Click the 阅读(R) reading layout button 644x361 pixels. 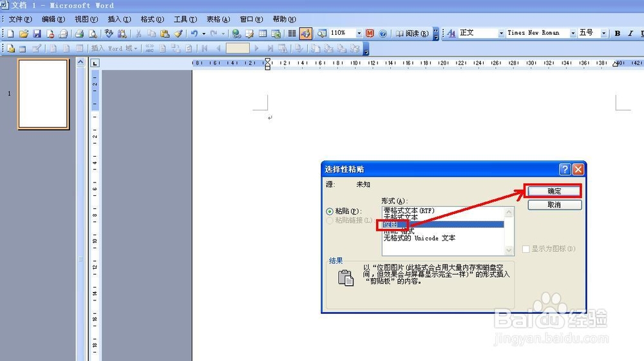coord(412,34)
